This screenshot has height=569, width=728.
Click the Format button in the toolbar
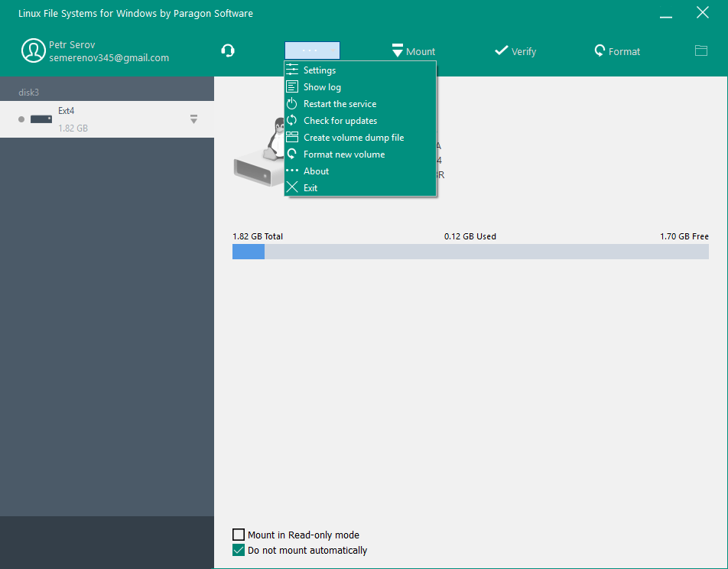click(617, 51)
